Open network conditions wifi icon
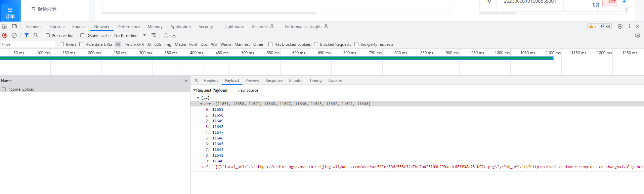 pos(154,35)
